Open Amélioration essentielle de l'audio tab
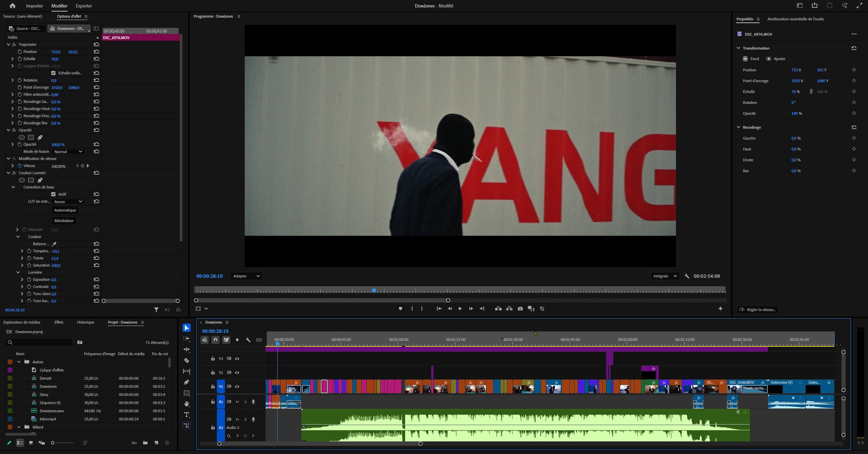The image size is (868, 454). (x=795, y=19)
